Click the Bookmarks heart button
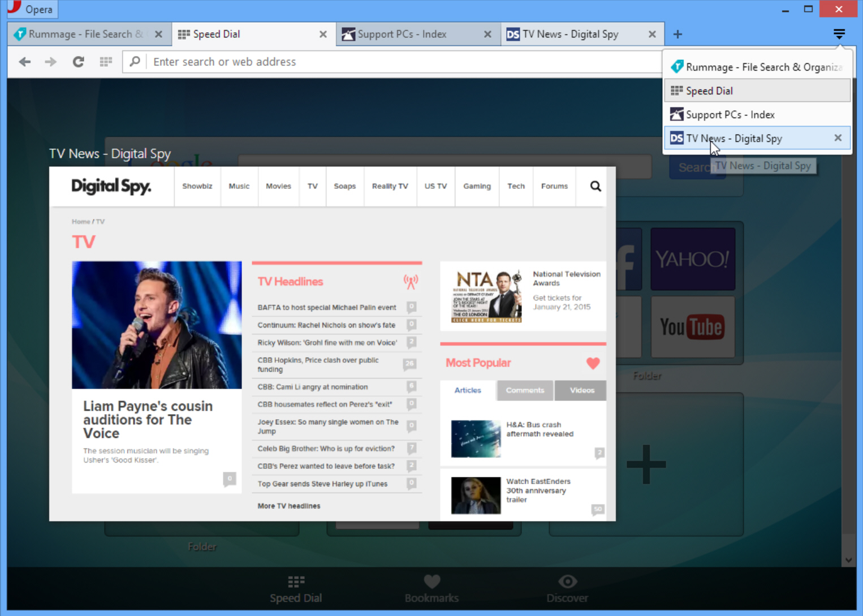This screenshot has width=863, height=616. coord(431,588)
